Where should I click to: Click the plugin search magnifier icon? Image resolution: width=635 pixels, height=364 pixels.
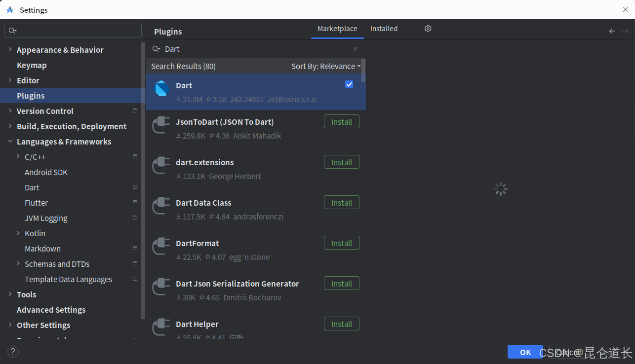tap(156, 49)
